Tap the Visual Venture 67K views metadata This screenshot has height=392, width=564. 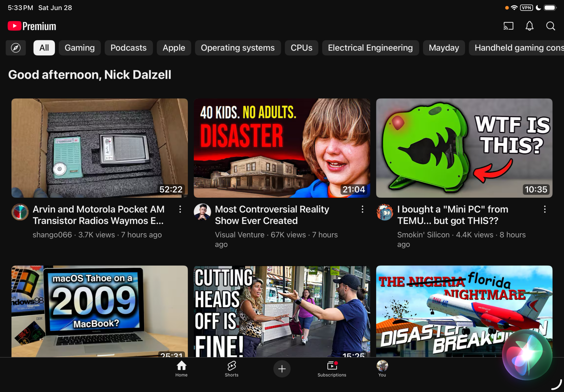click(276, 239)
